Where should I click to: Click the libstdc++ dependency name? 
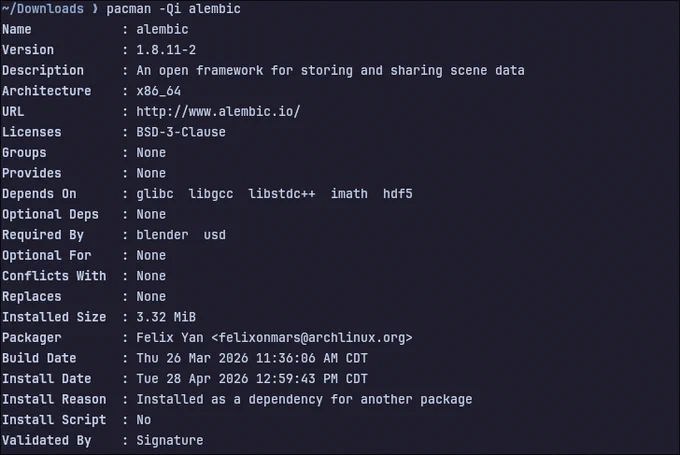click(282, 194)
